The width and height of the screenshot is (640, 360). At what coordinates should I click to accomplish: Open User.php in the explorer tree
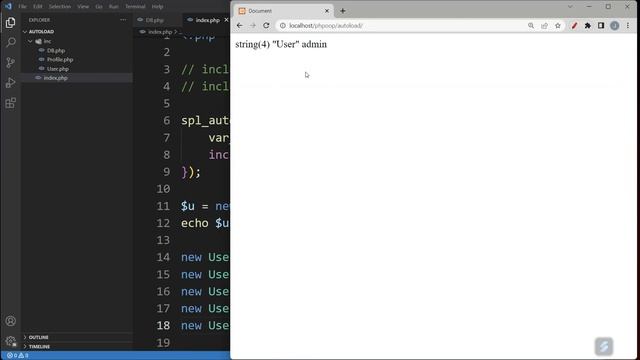tap(58, 69)
